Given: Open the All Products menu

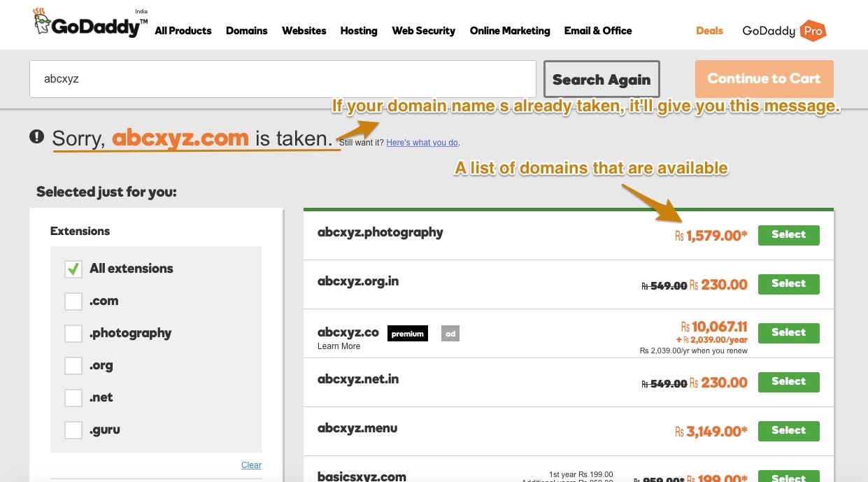Looking at the screenshot, I should coord(183,31).
